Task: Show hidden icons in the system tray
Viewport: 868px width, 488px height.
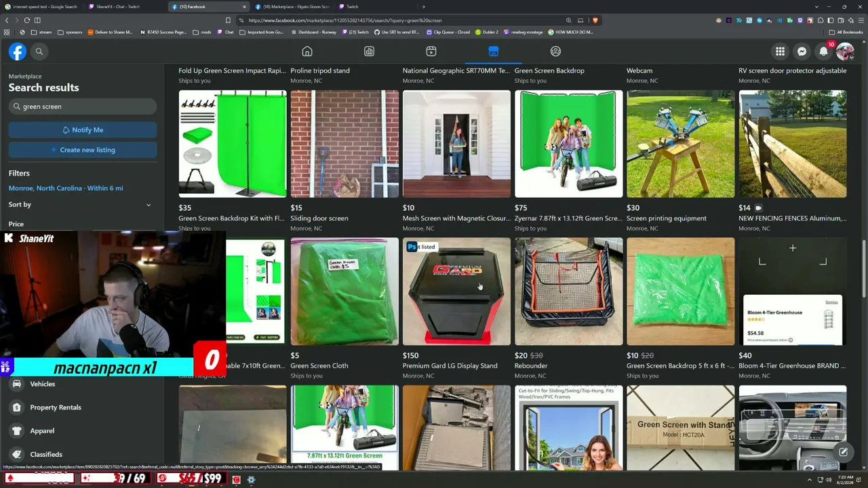Action: point(809,480)
